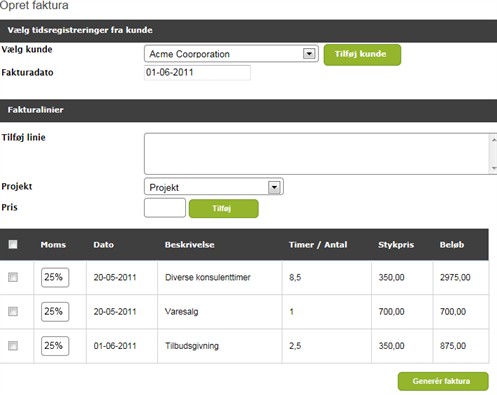The image size is (497, 395).
Task: Check the Varesalg row checkbox
Action: pyautogui.click(x=13, y=311)
